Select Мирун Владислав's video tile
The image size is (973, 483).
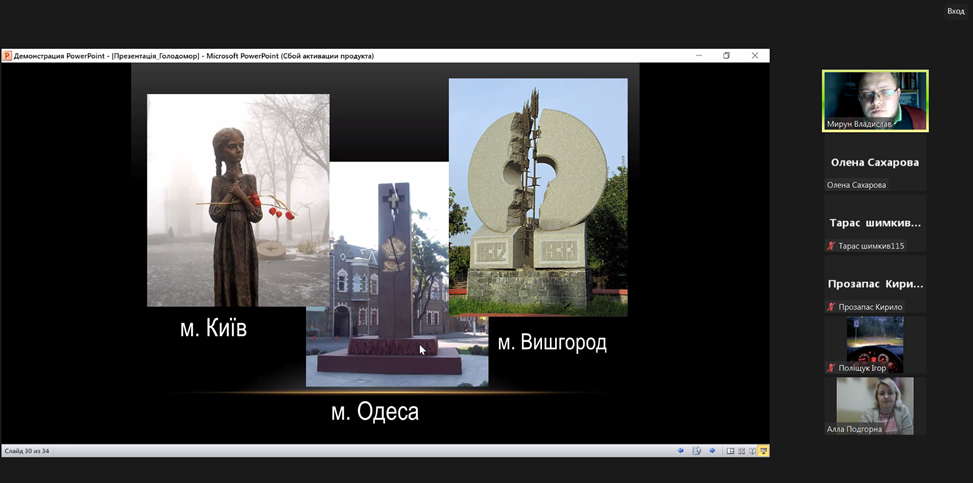(875, 100)
